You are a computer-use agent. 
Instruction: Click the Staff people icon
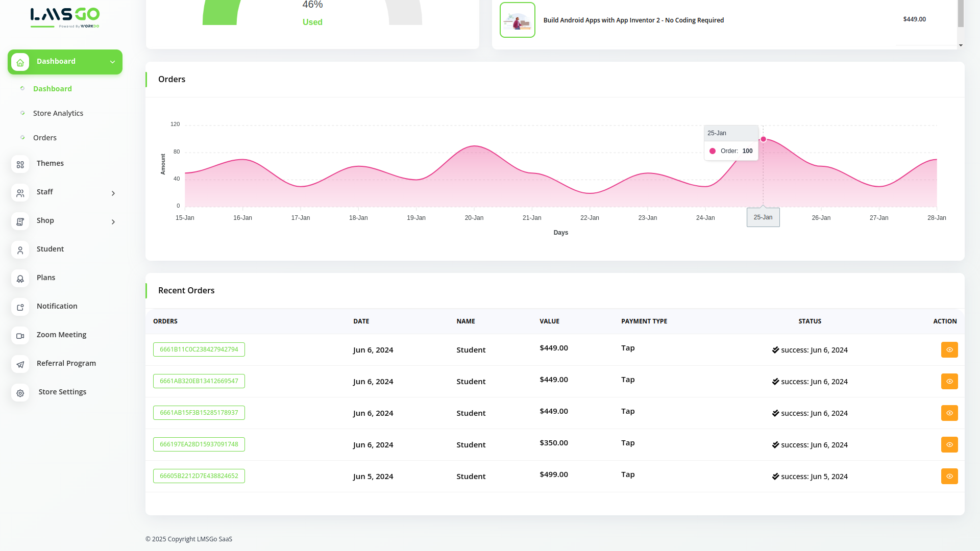click(20, 193)
